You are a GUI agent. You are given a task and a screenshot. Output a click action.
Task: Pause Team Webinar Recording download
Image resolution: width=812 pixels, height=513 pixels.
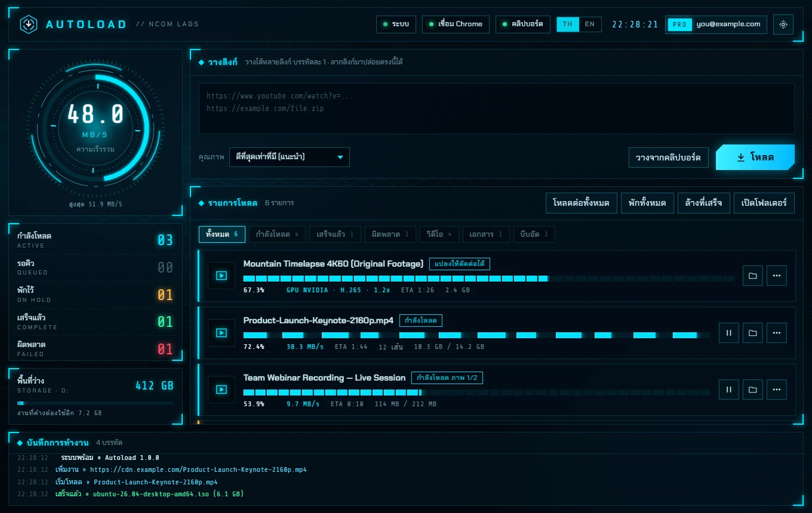tap(729, 390)
